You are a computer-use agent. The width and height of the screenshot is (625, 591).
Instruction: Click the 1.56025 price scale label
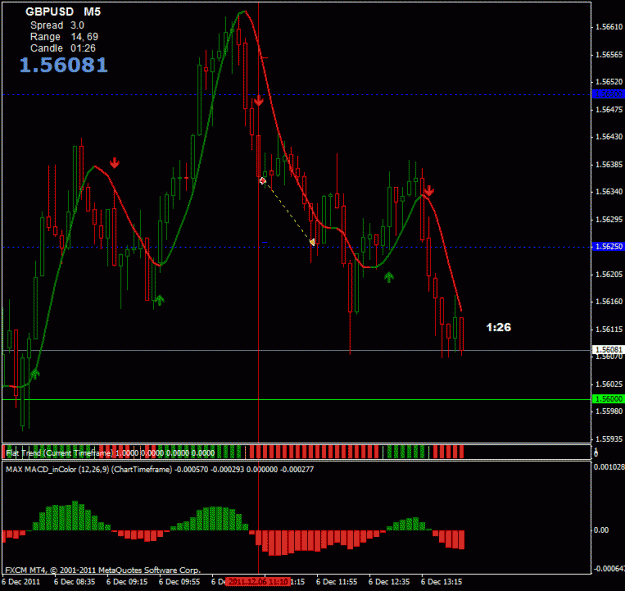click(x=609, y=384)
